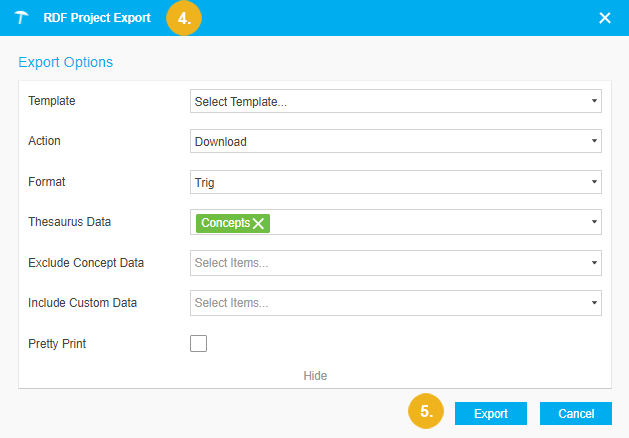Open the Select Template dropdown
This screenshot has height=438, width=629.
point(395,101)
